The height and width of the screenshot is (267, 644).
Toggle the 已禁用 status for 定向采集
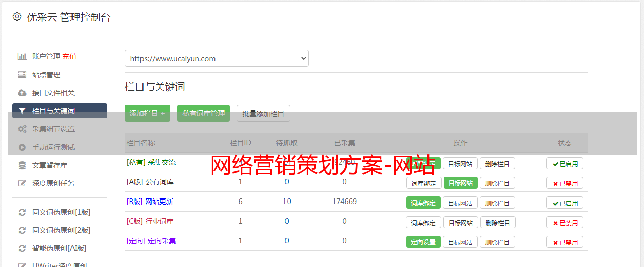[564, 242]
